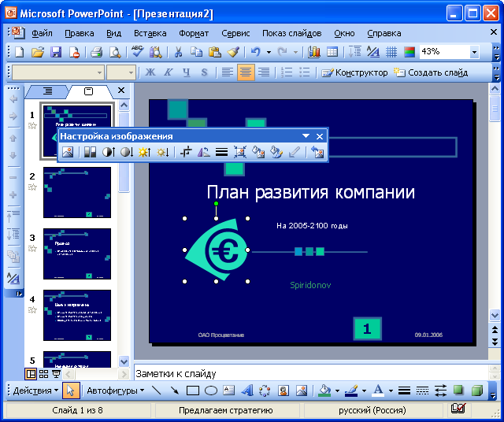The image size is (504, 422).
Task: Open the Действия dropdown menu
Action: click(35, 391)
